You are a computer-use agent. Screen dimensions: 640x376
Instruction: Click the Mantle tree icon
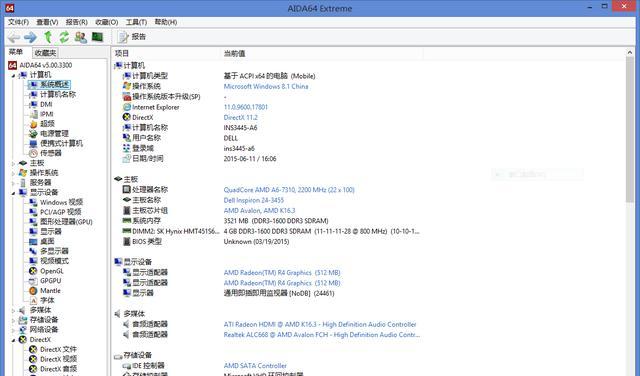pyautogui.click(x=33, y=291)
